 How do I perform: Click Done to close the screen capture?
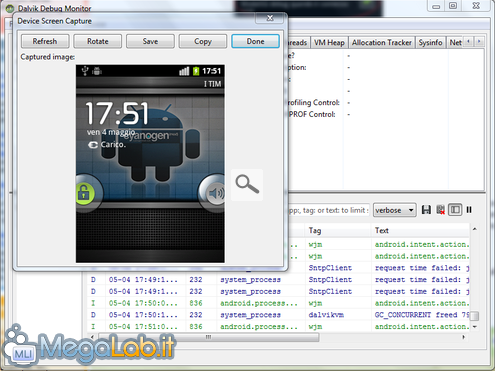pos(255,41)
